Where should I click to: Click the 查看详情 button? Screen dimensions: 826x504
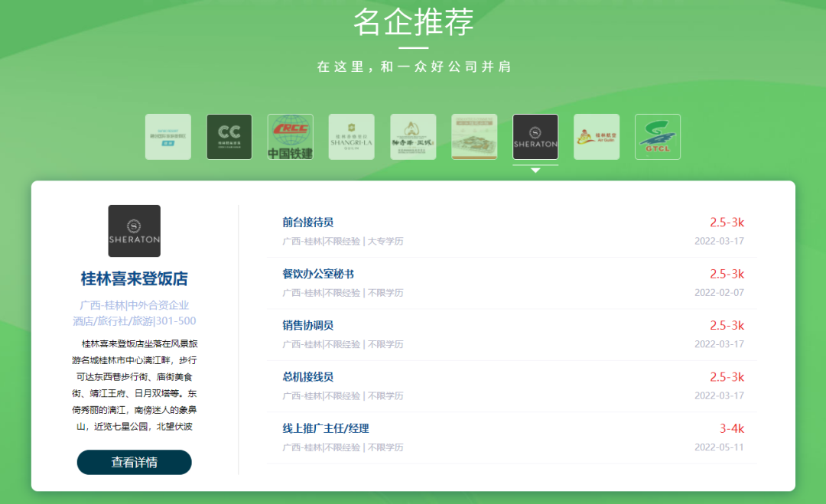click(135, 462)
